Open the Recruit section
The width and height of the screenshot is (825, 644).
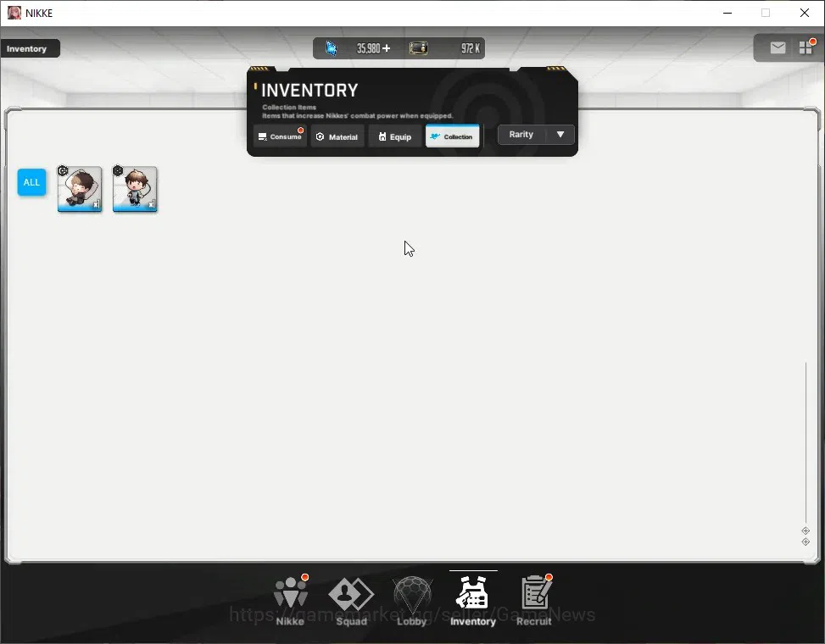pyautogui.click(x=534, y=601)
